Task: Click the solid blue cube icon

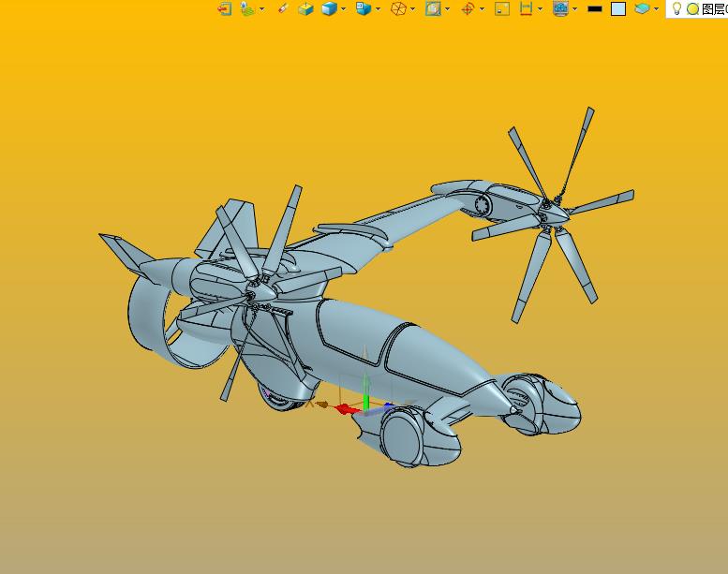Action: [329, 8]
